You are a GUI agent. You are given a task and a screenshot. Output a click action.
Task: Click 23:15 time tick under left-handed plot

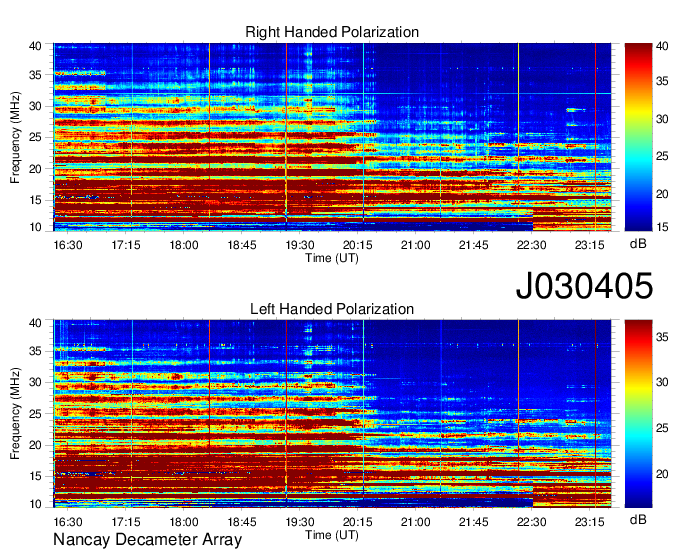click(590, 521)
